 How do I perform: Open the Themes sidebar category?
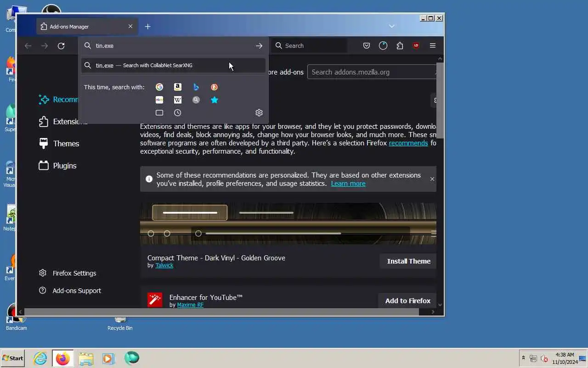point(59,144)
